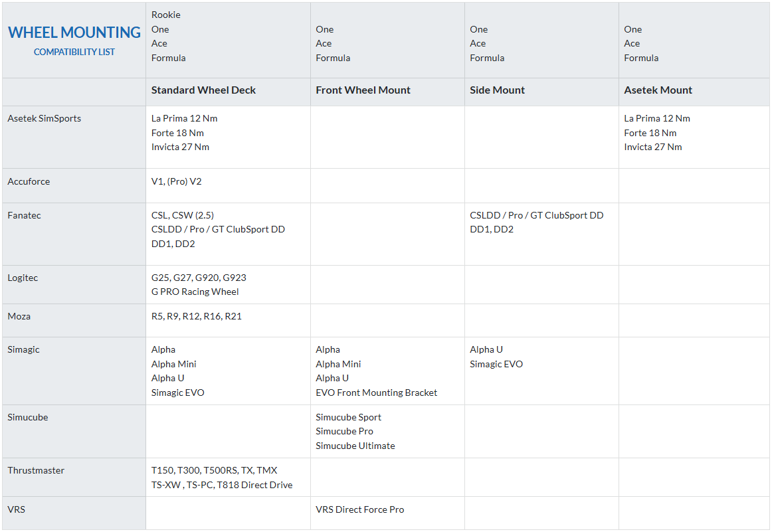The image size is (772, 532).
Task: Click the Rookie label in top header
Action: click(x=166, y=15)
